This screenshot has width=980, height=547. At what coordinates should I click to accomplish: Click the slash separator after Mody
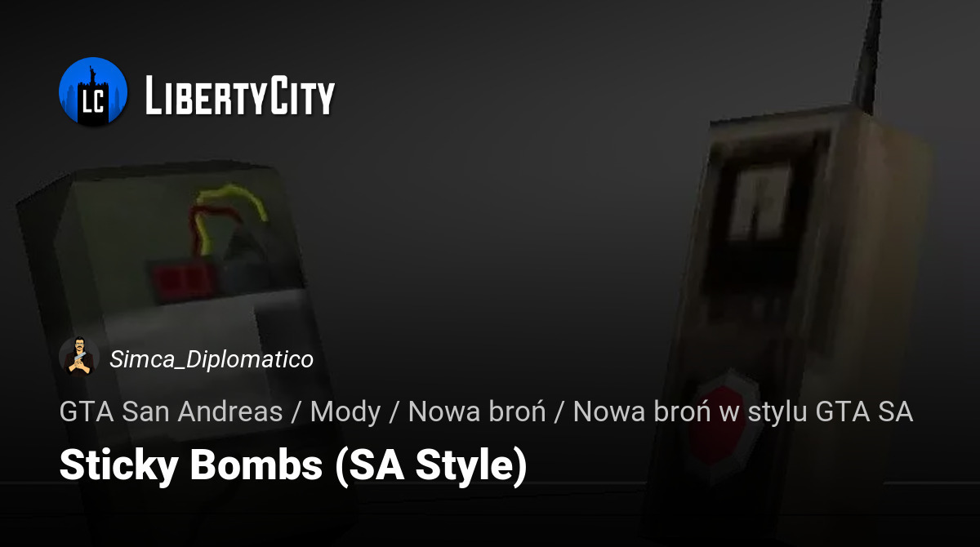click(x=394, y=412)
